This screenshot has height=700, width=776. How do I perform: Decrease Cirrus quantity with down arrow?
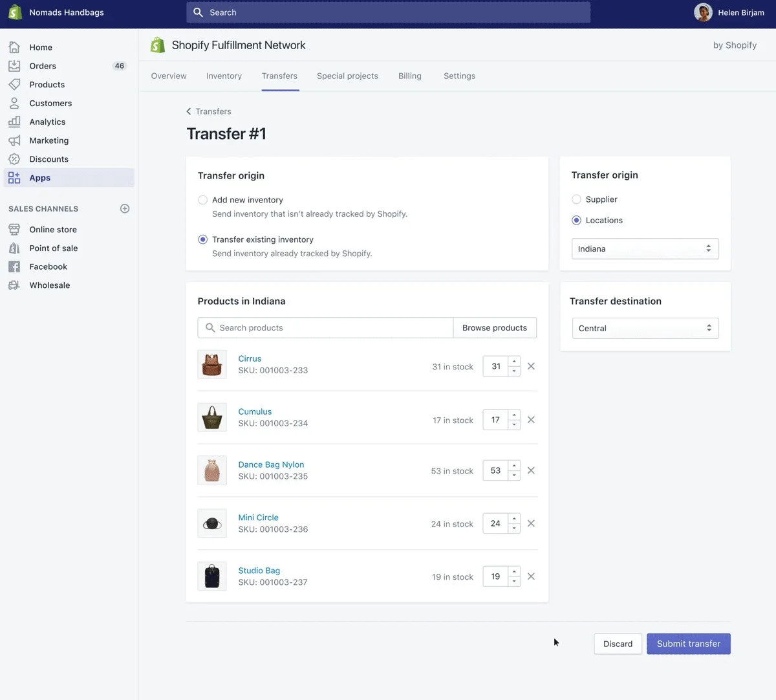[x=514, y=371]
